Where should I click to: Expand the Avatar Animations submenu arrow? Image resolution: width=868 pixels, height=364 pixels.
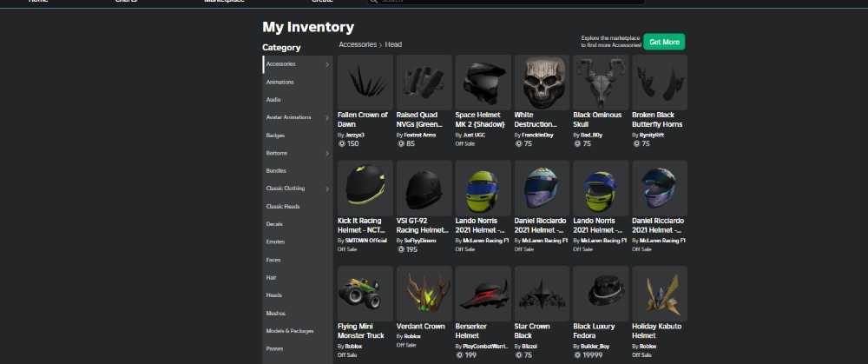(327, 118)
